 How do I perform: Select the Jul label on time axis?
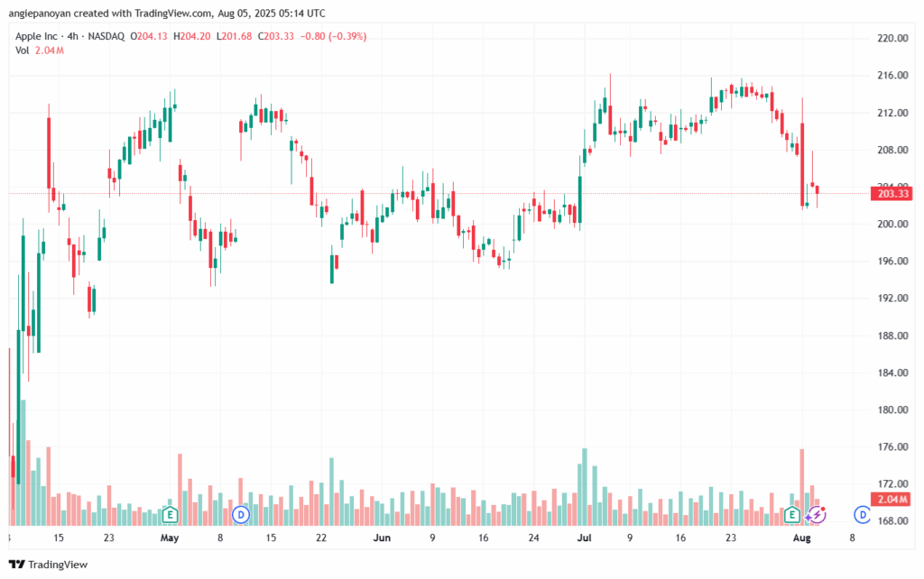click(584, 538)
